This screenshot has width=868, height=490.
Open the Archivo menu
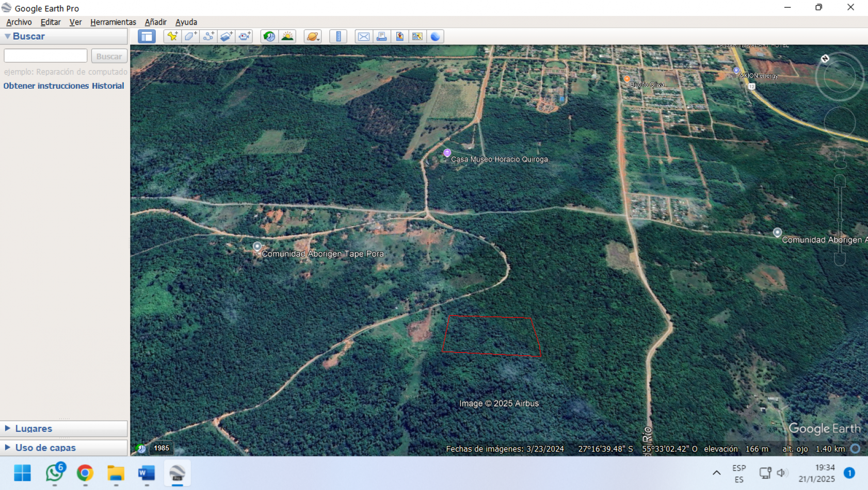(19, 22)
